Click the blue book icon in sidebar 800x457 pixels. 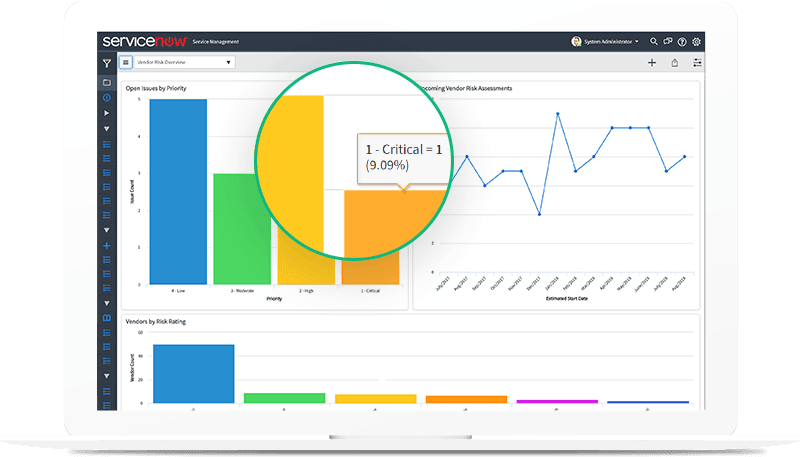click(x=107, y=318)
